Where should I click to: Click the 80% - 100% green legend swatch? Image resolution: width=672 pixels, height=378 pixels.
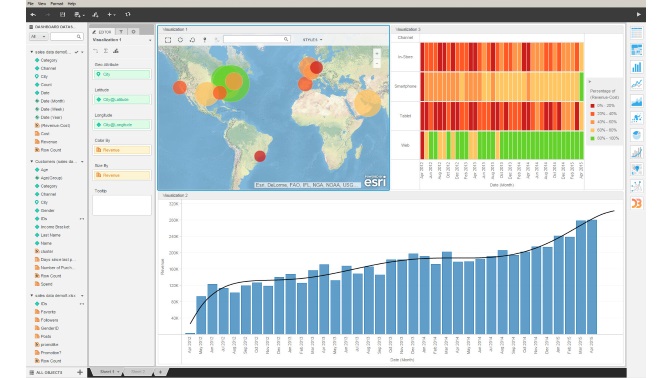click(593, 138)
